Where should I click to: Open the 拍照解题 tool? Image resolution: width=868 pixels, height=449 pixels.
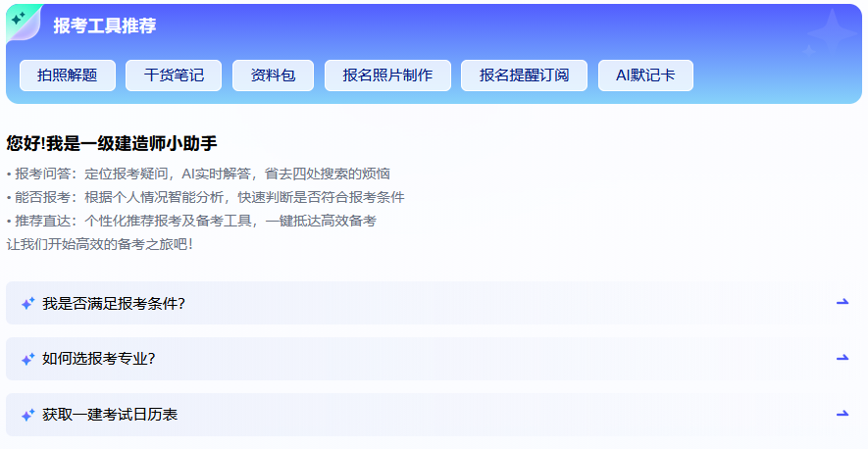coord(68,75)
